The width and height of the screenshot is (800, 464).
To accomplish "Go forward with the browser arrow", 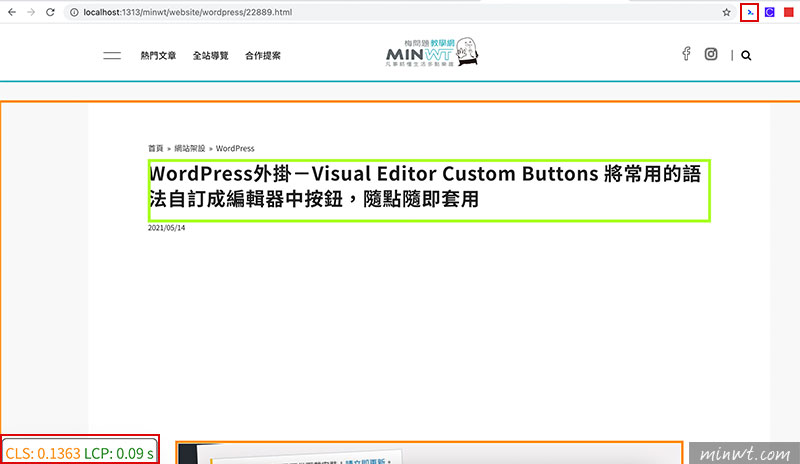I will pos(31,12).
